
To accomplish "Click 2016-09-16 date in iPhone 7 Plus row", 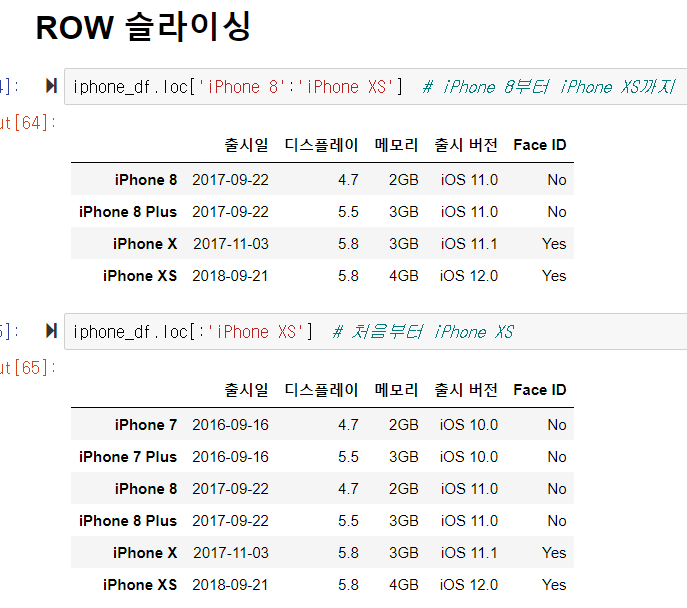I will pyautogui.click(x=230, y=456).
